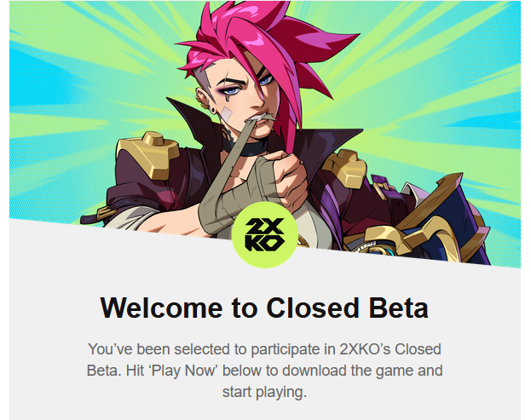Click the gold shoulder armor on the right
This screenshot has width=531, height=420.
pos(345,168)
